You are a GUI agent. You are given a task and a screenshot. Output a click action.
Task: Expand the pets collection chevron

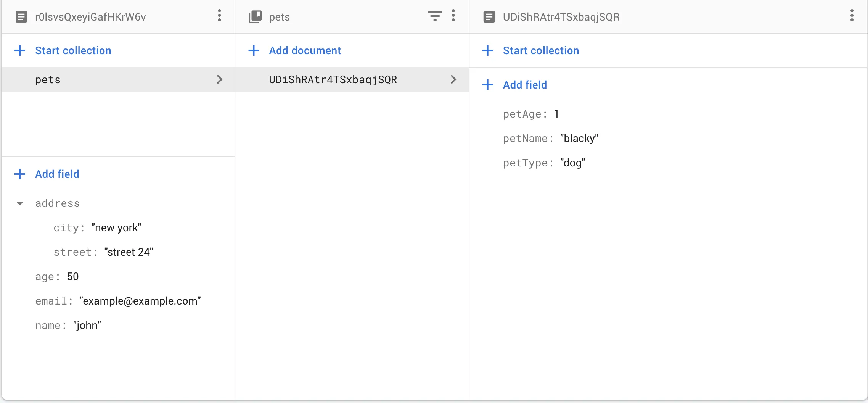[219, 79]
